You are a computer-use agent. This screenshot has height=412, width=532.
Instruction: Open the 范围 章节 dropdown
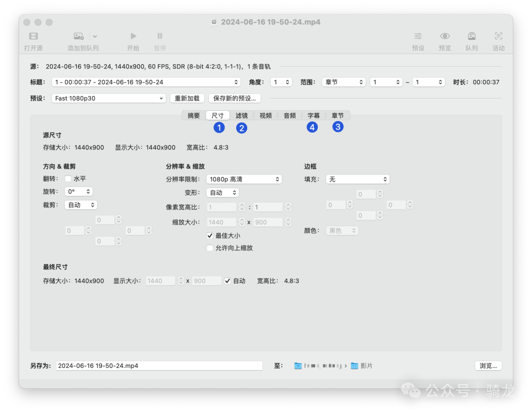click(344, 82)
